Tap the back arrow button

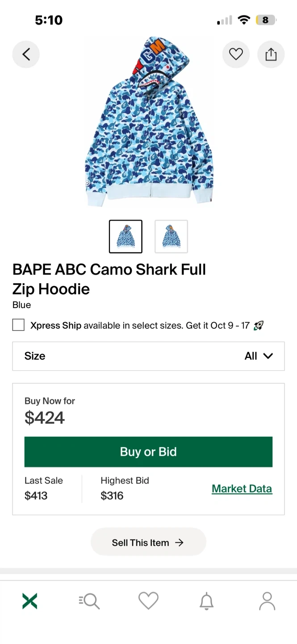tap(26, 54)
